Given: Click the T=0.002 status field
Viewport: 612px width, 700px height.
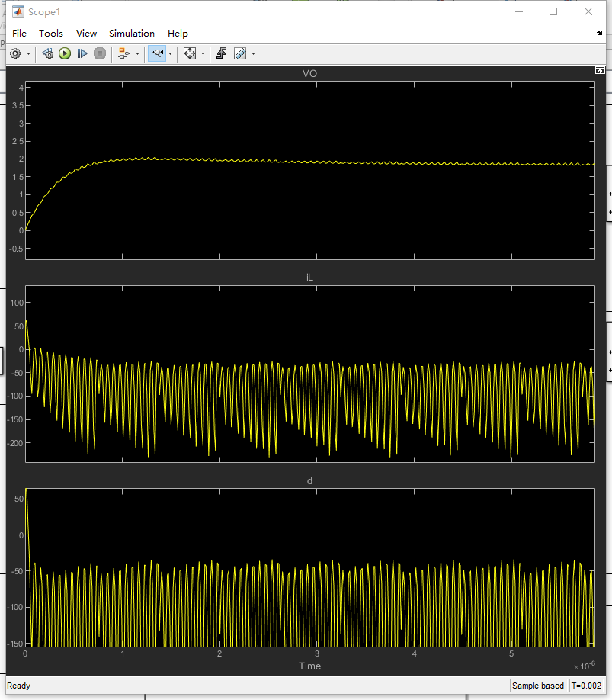Looking at the screenshot, I should coord(587,686).
